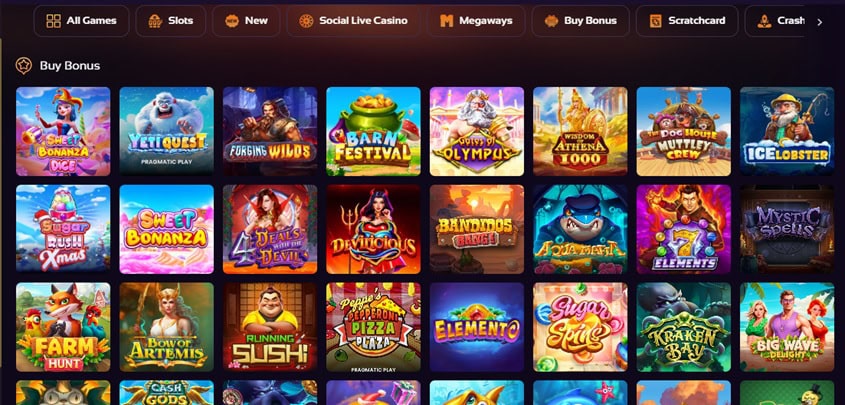
Task: Click the Scratchcard icon
Action: point(655,21)
